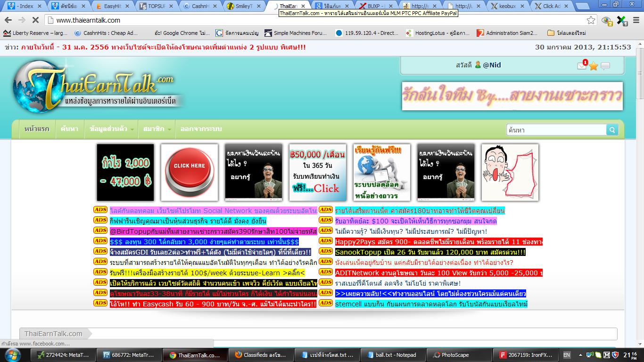
Task: Open the cartoon face banner ad
Action: (510, 173)
